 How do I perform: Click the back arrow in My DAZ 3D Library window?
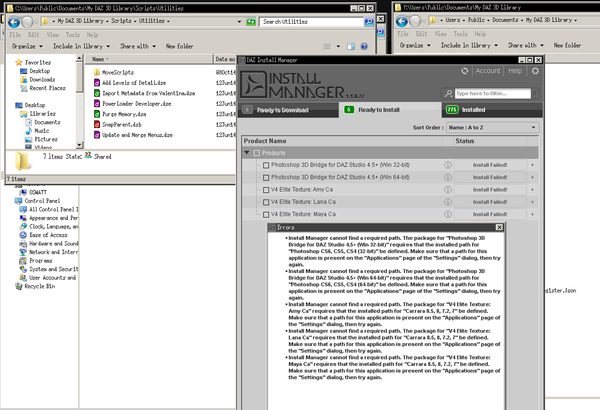[x=402, y=21]
